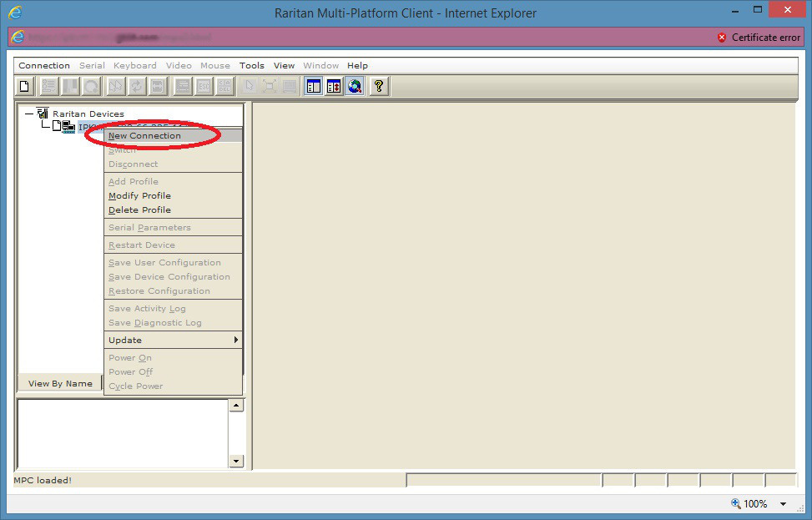Click the zoom magnifier icon in status bar
The height and width of the screenshot is (520, 812).
click(x=735, y=503)
